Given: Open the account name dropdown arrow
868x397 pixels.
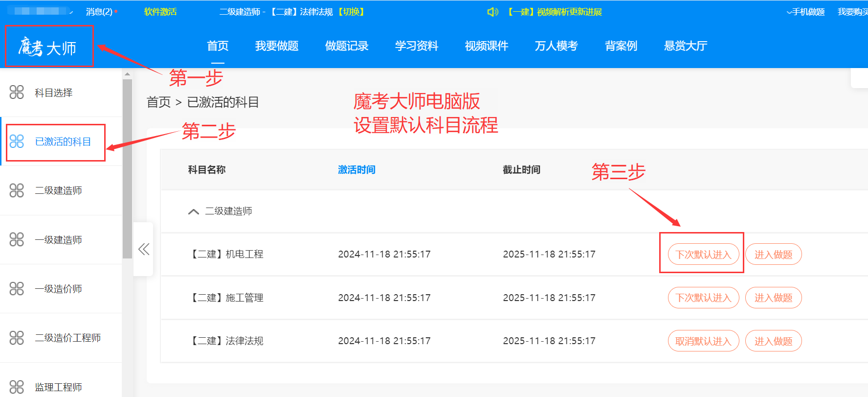Looking at the screenshot, I should [x=71, y=12].
